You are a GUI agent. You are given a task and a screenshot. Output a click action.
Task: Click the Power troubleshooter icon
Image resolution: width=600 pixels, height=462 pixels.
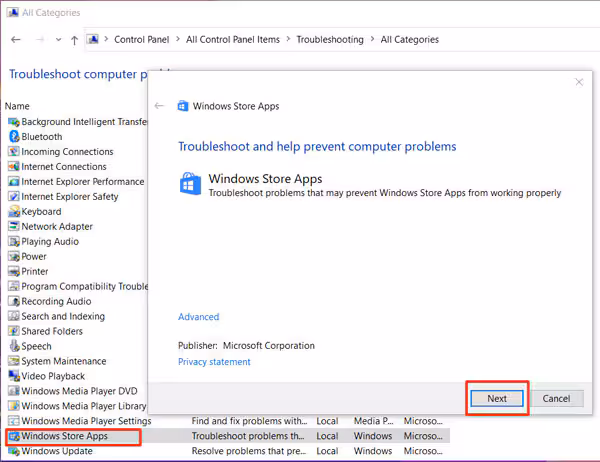point(14,256)
